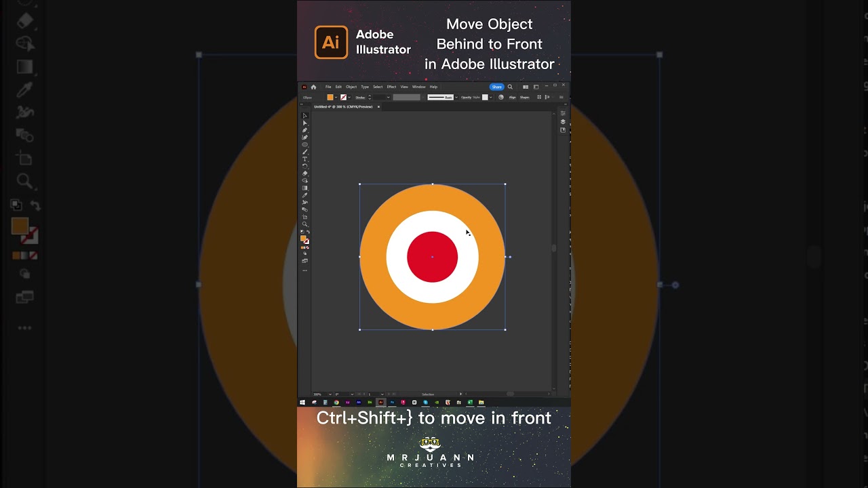Select the Gradient tool

point(304,188)
